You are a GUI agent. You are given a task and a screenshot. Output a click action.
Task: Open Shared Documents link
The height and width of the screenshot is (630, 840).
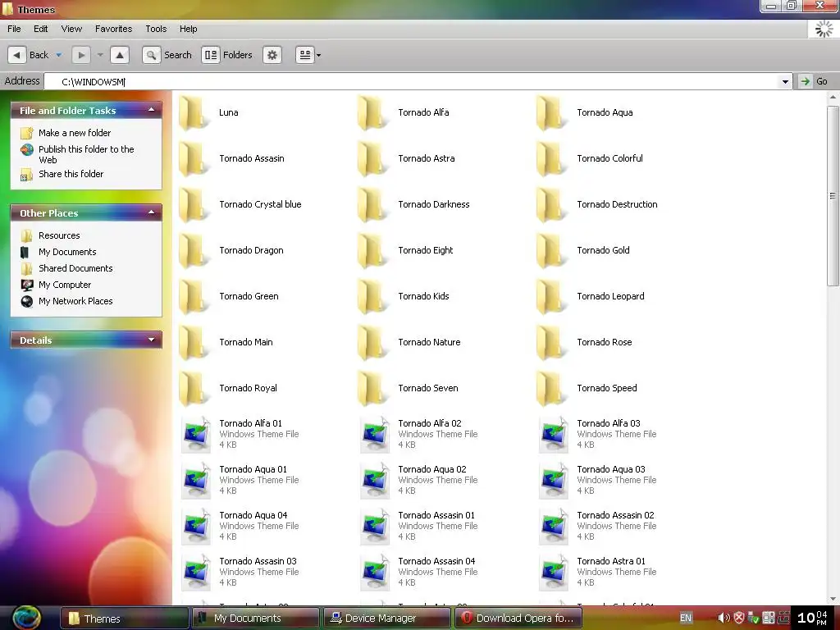[75, 268]
